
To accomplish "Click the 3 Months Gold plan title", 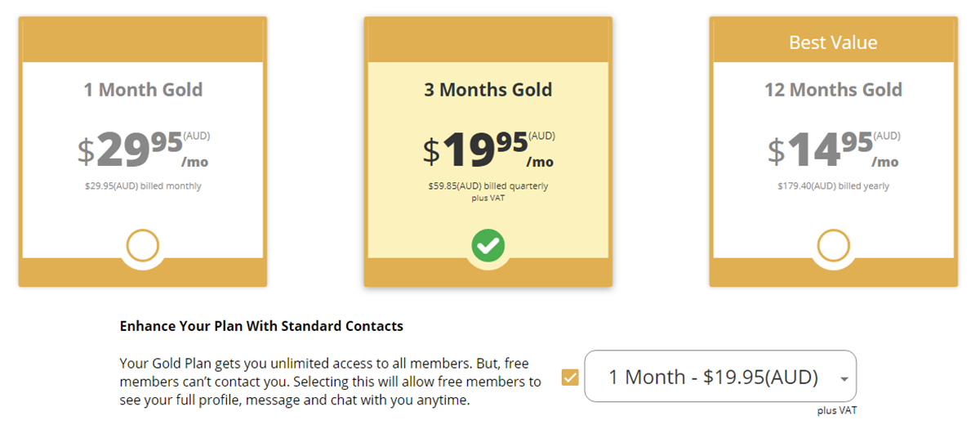I will point(488,90).
